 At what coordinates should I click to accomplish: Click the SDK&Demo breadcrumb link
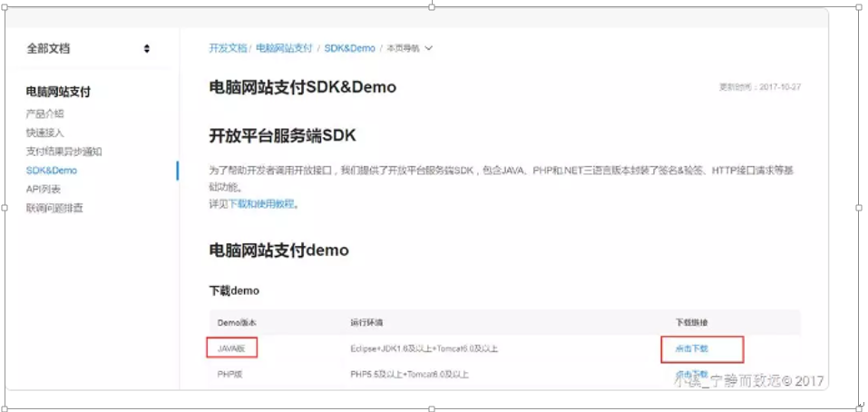(350, 48)
